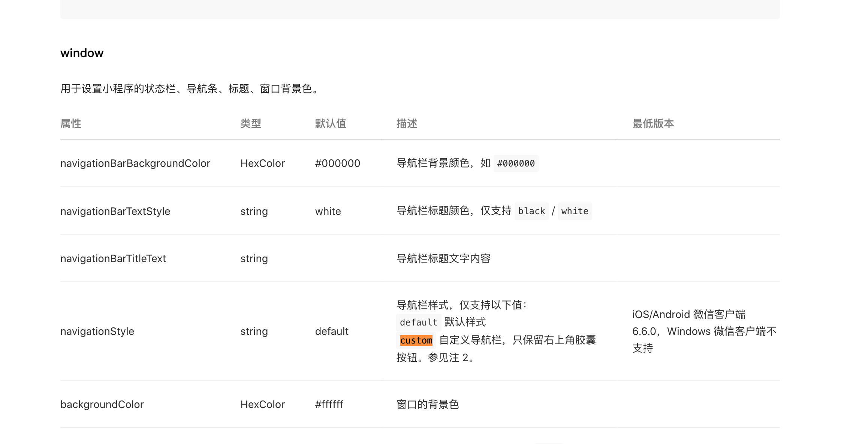Click the 属性 column header

71,124
